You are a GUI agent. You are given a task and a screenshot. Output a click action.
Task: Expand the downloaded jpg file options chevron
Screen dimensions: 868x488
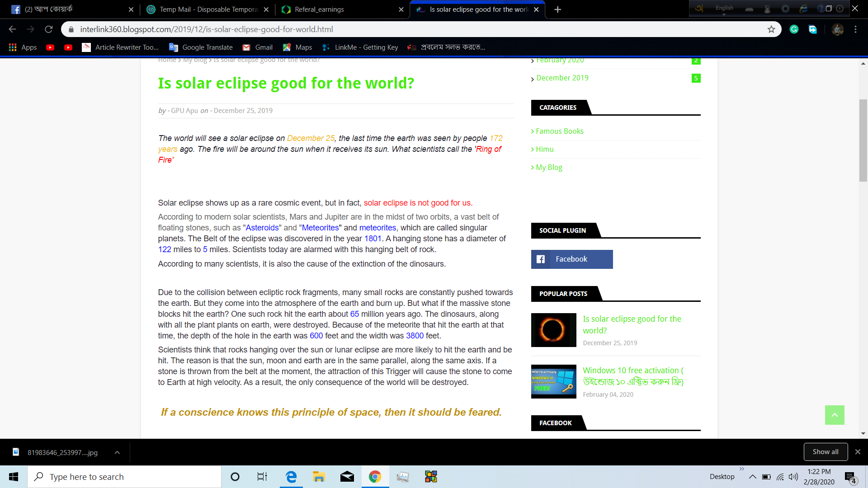pos(117,452)
